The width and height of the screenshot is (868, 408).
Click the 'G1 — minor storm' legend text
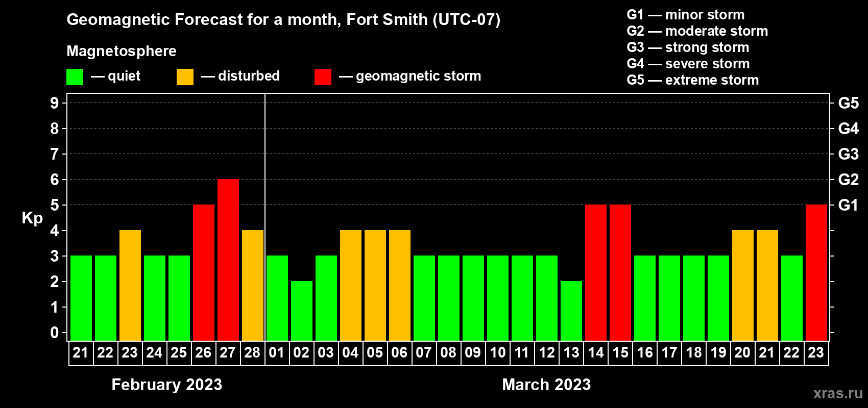686,15
